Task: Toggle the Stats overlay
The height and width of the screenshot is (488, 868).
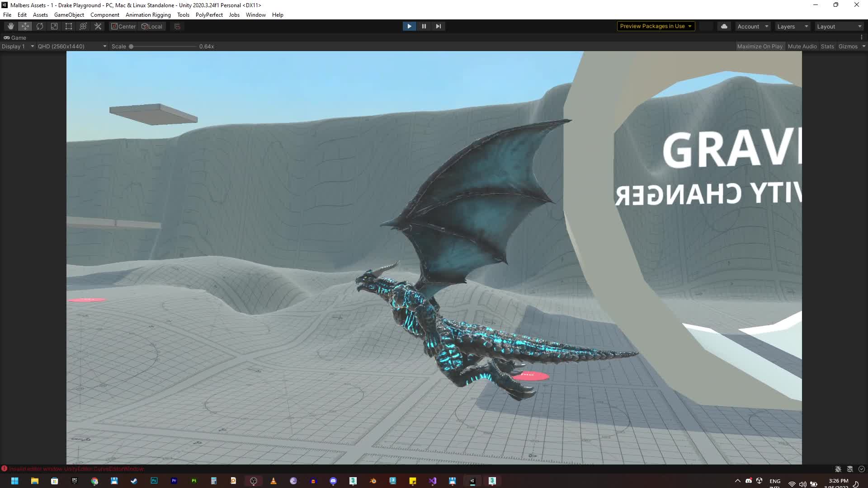Action: click(x=827, y=46)
